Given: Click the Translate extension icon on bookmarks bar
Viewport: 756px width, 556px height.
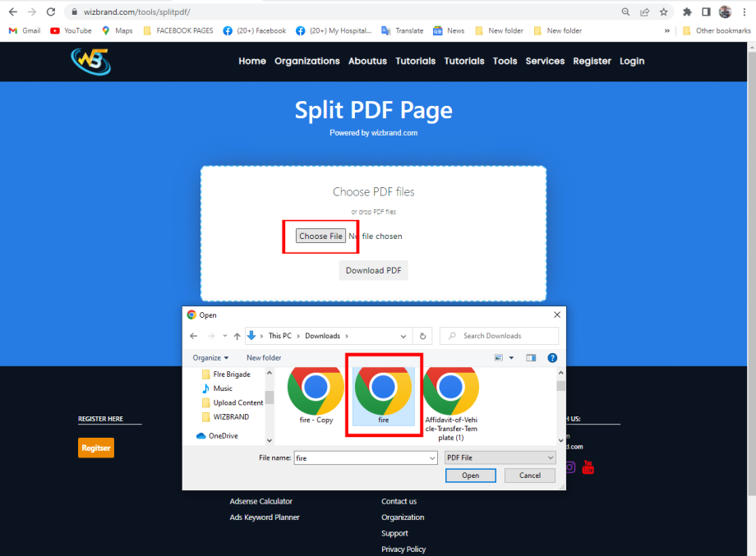Looking at the screenshot, I should pyautogui.click(x=384, y=30).
